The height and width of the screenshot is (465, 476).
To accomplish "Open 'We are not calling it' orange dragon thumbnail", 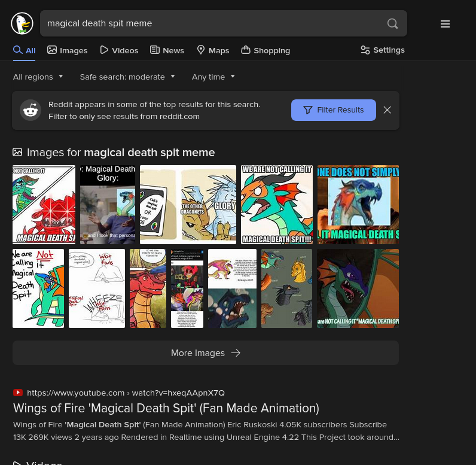I will click(276, 205).
